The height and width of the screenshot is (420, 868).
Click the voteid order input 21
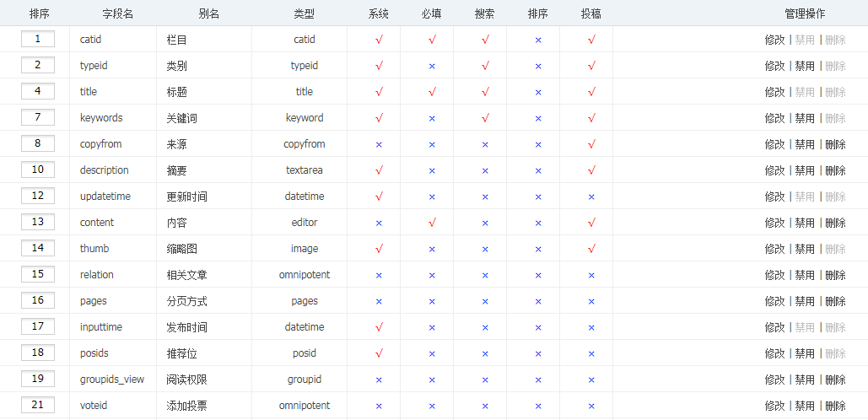(38, 405)
